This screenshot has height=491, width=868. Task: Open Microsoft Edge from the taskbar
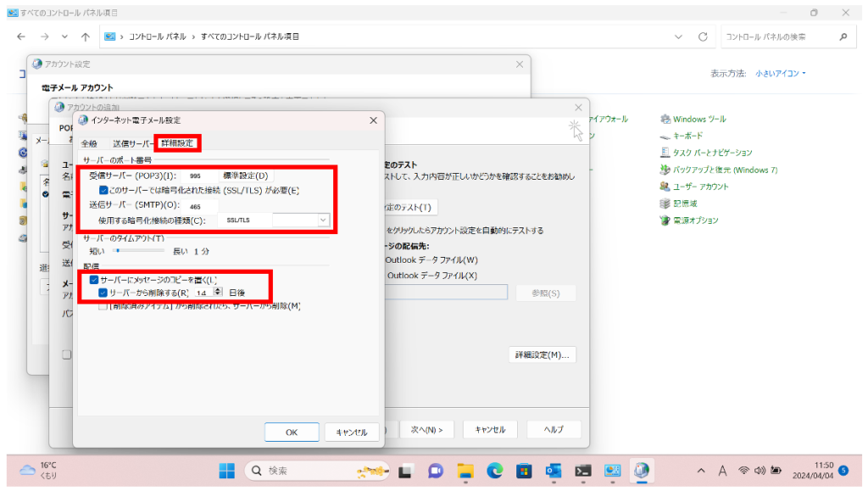click(494, 471)
